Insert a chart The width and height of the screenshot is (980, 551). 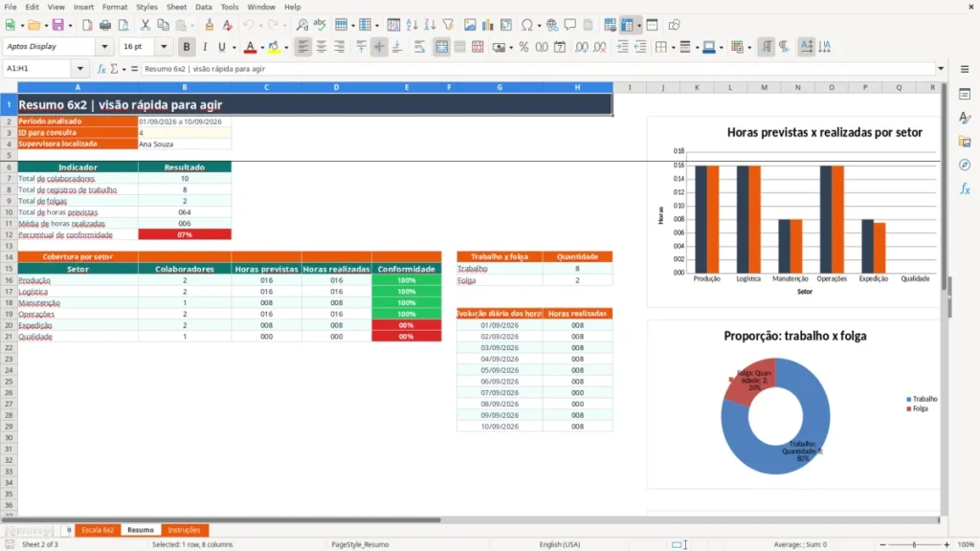(487, 25)
